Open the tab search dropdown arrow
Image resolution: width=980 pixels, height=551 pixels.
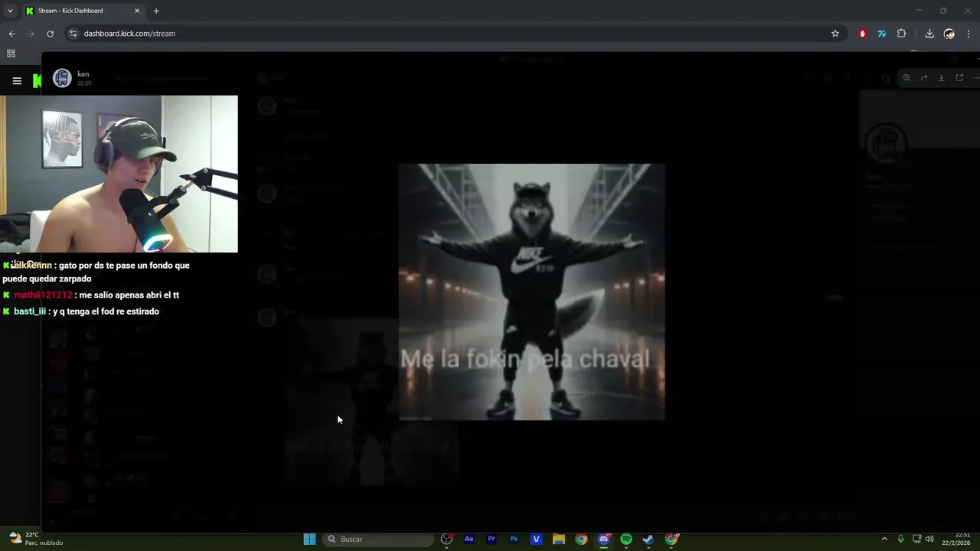click(10, 11)
